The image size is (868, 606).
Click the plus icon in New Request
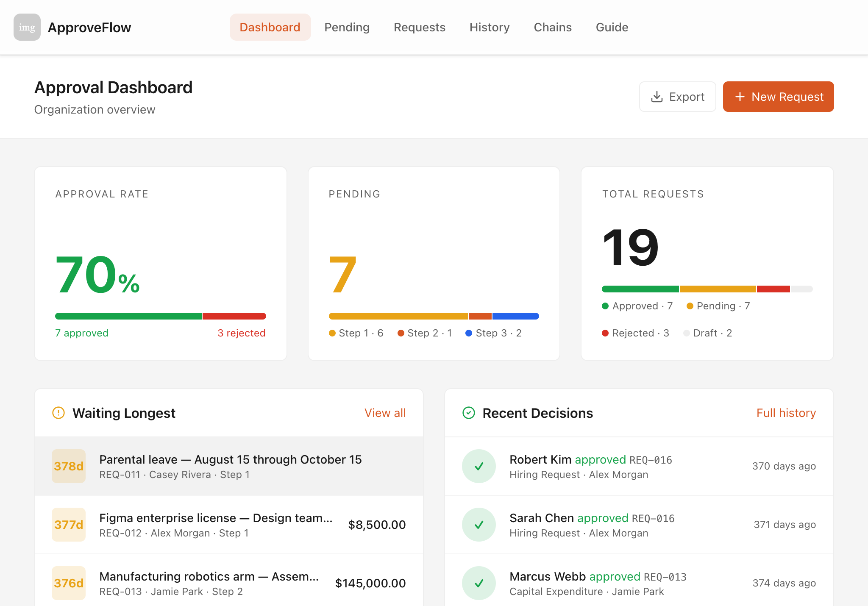pos(740,97)
